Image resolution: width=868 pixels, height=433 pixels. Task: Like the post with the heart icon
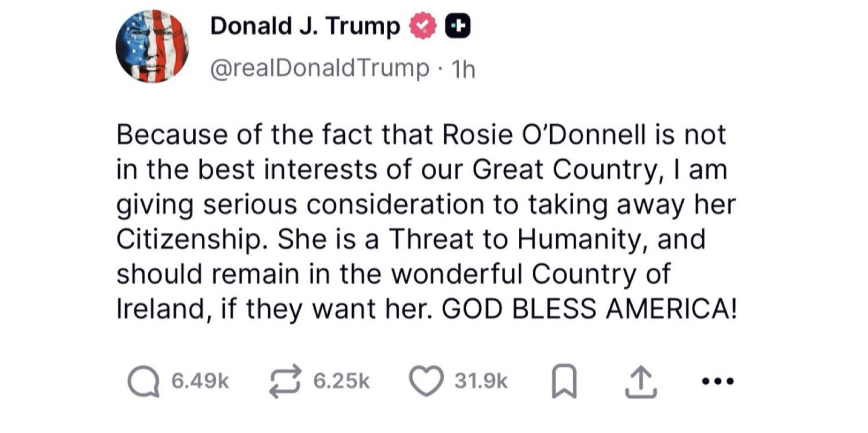point(426,381)
